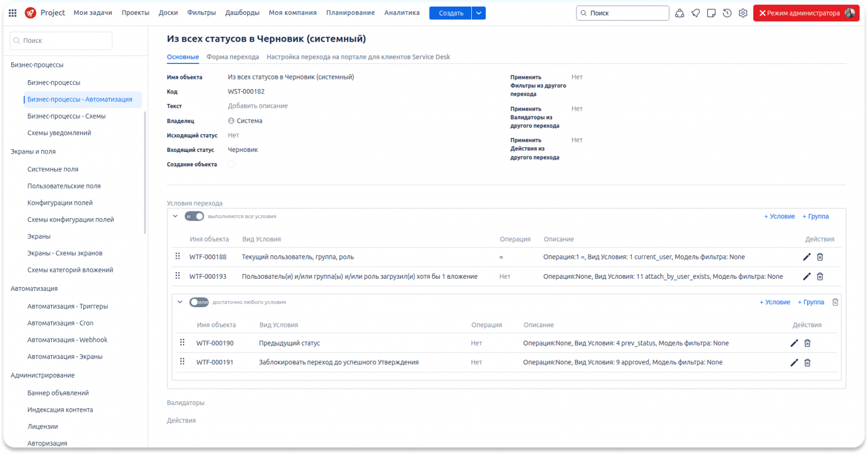Toggle the nested group ИЛИ switch

click(199, 302)
